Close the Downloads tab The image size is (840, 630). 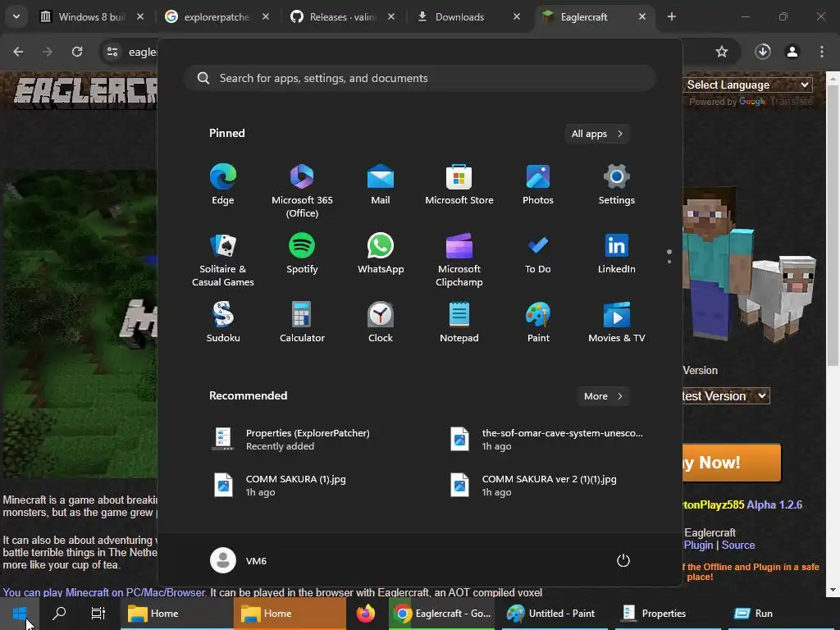517,17
